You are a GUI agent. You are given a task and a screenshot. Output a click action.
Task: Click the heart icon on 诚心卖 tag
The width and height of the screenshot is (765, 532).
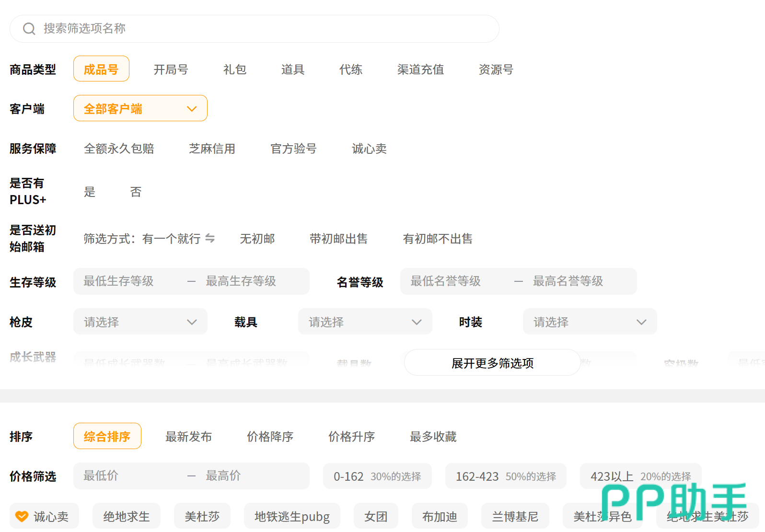(22, 516)
